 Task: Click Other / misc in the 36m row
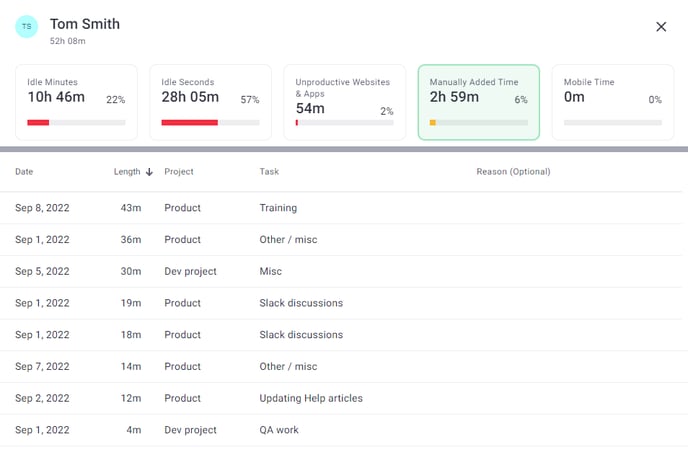(288, 239)
